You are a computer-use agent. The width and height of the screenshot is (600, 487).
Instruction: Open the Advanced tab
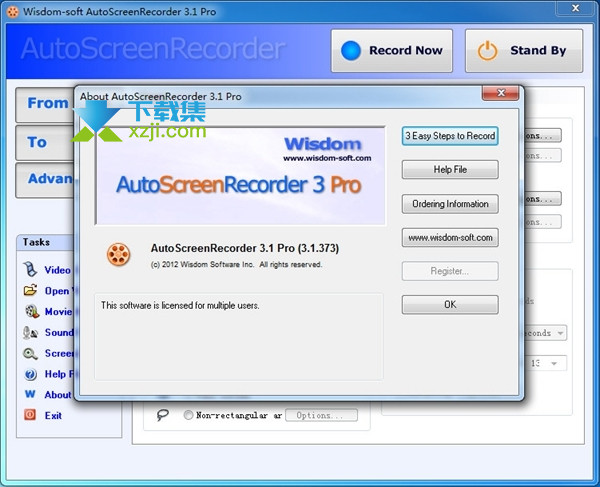(45, 180)
